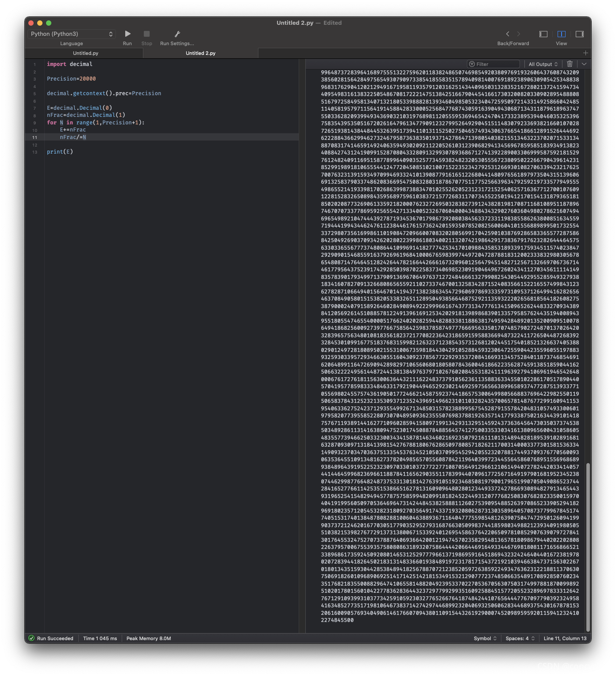This screenshot has height=676, width=616.
Task: Open Run Settings with the wrench icon
Action: [177, 34]
